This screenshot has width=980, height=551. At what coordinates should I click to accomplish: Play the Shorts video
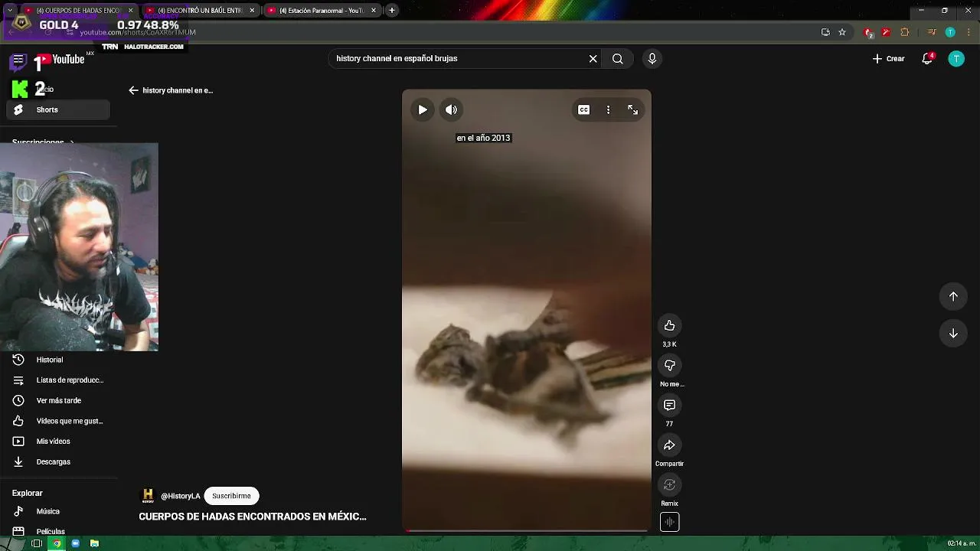(423, 109)
